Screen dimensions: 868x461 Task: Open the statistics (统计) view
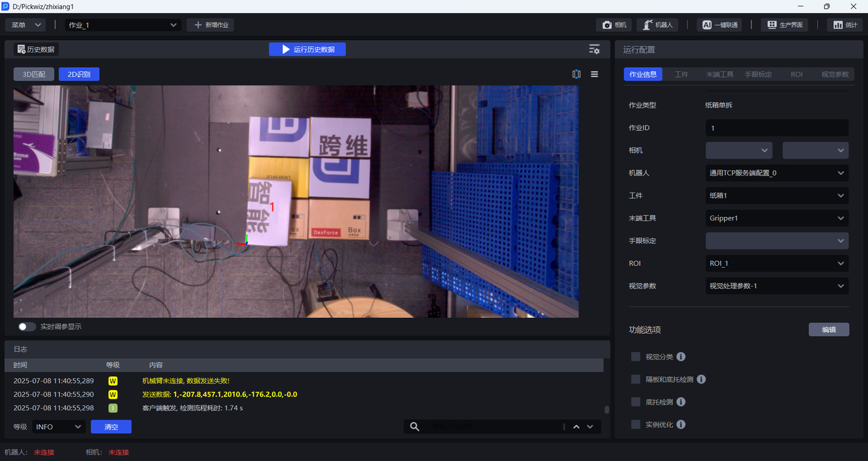(x=844, y=25)
